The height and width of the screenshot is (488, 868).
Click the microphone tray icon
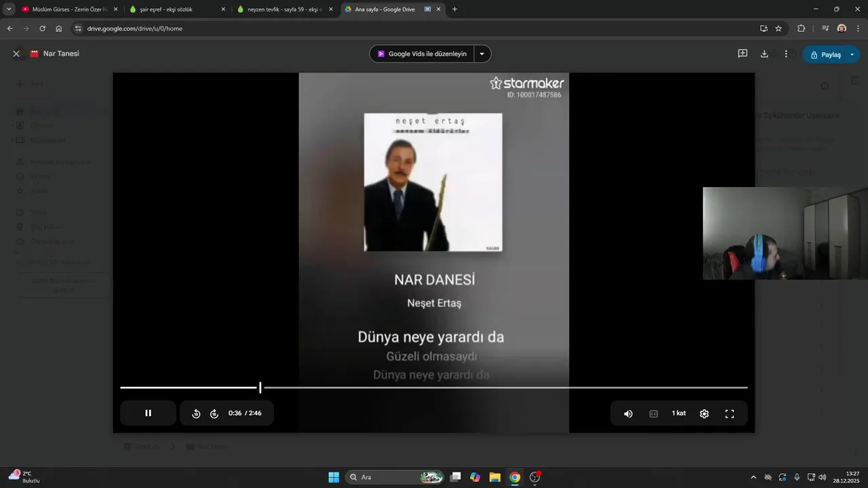pyautogui.click(x=797, y=477)
